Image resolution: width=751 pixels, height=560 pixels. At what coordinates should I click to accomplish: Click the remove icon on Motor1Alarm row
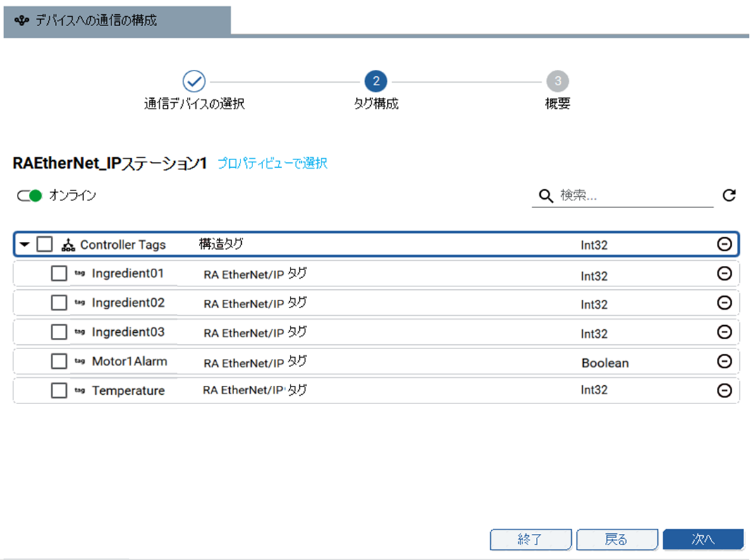click(723, 361)
